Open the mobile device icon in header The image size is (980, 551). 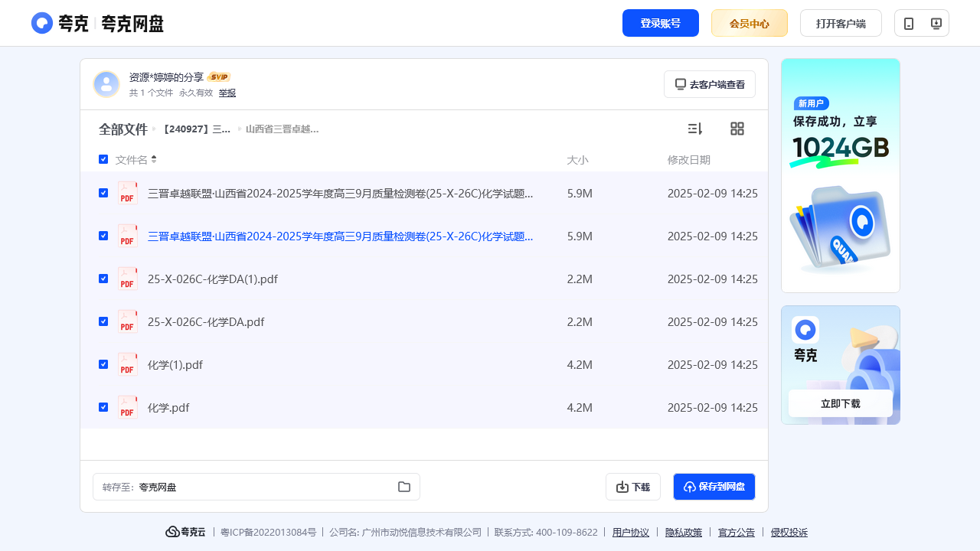(909, 23)
